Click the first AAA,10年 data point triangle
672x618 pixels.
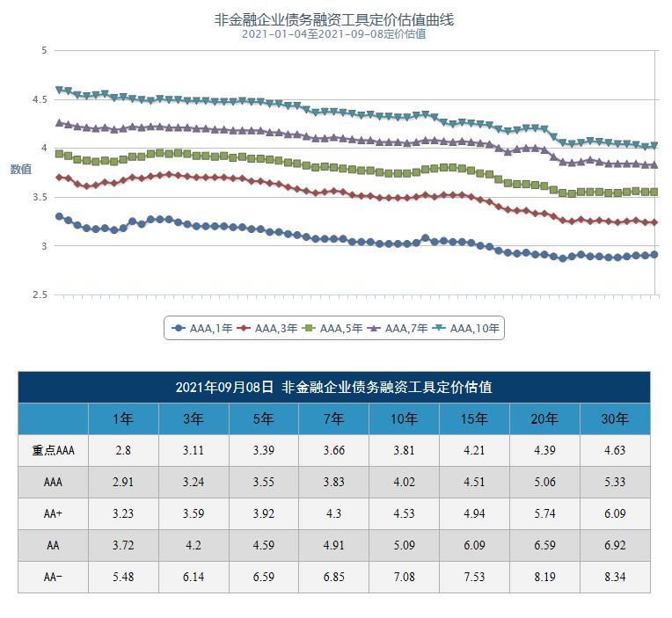59,90
